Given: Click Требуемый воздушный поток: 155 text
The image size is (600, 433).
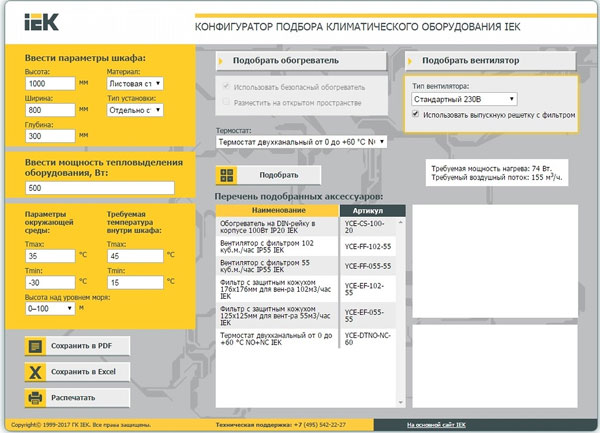Looking at the screenshot, I should click(497, 177).
